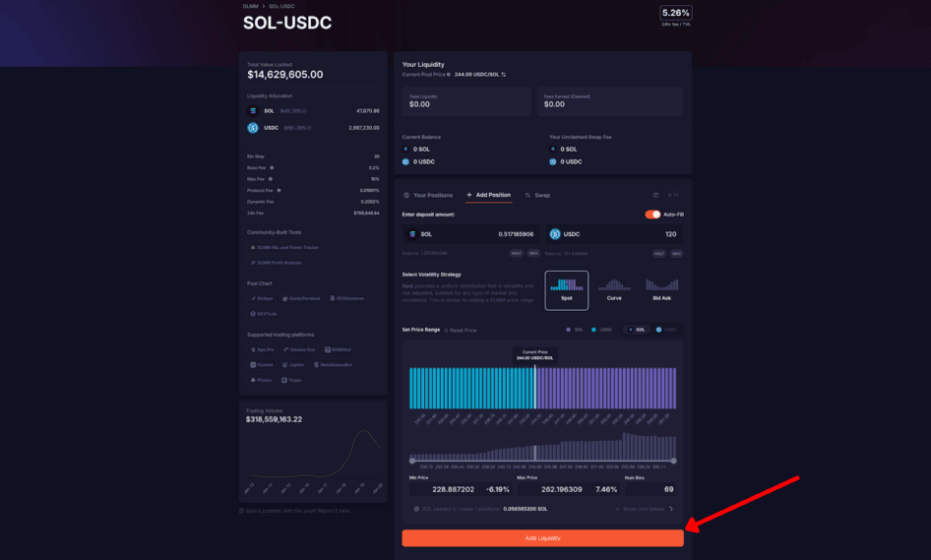Open the DEXTools pool chart

pyautogui.click(x=264, y=314)
